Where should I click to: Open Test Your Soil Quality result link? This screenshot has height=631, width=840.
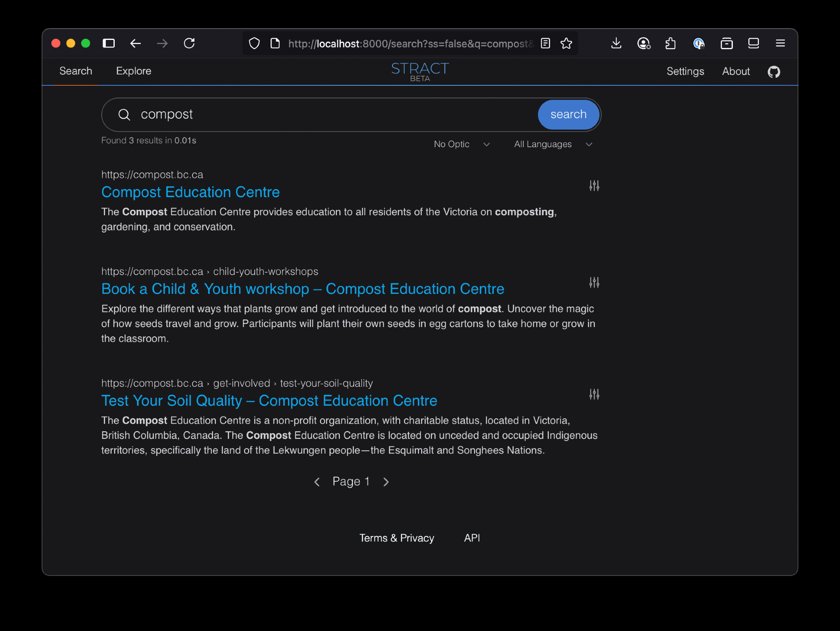pyautogui.click(x=269, y=401)
